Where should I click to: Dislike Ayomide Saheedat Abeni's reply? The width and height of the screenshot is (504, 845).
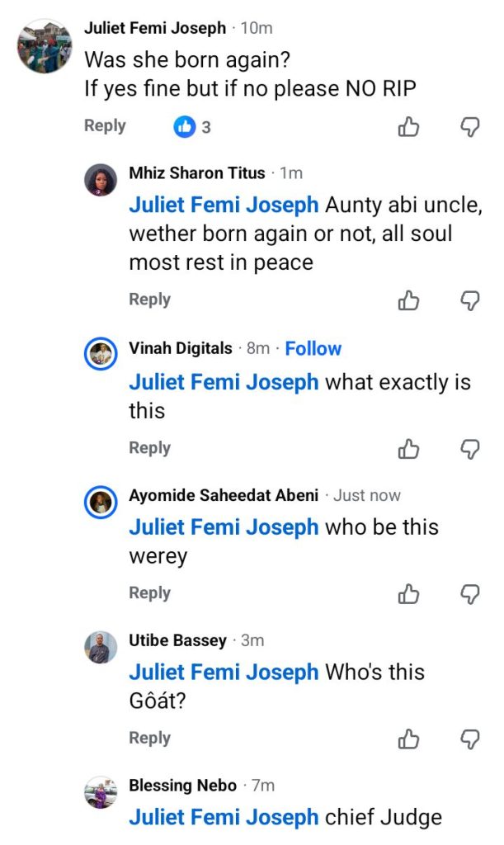click(469, 593)
